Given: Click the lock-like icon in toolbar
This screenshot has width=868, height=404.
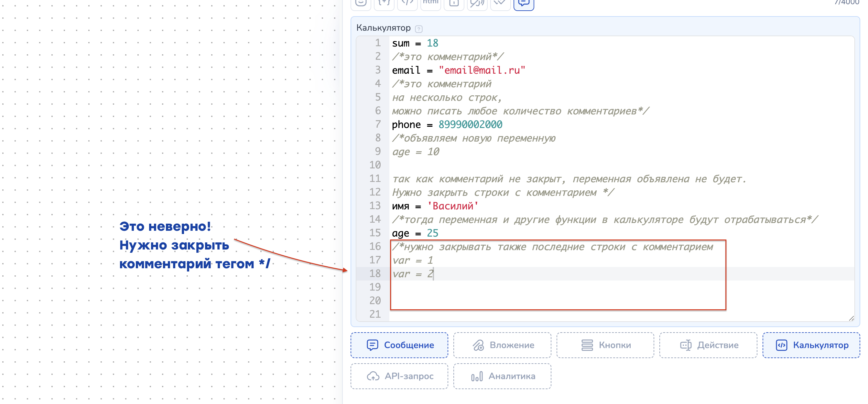Looking at the screenshot, I should [x=453, y=3].
